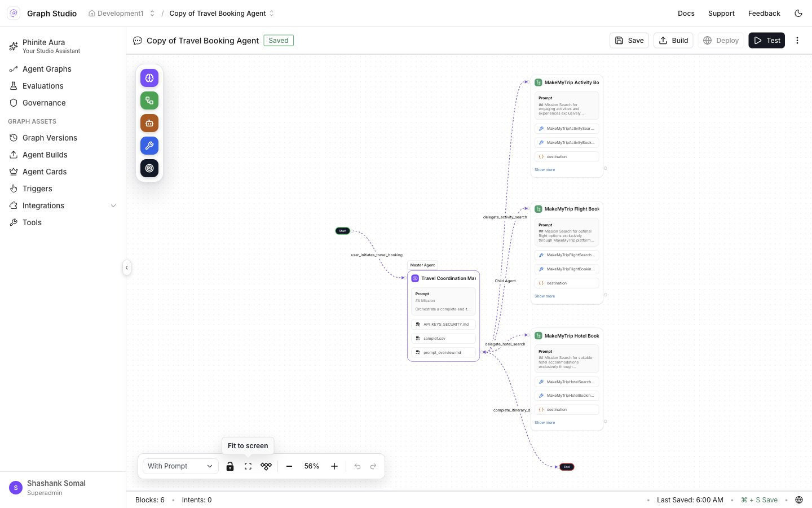Collapse the left sidebar with chevron handle
Viewport: 812px width, 508px height.
(x=127, y=268)
